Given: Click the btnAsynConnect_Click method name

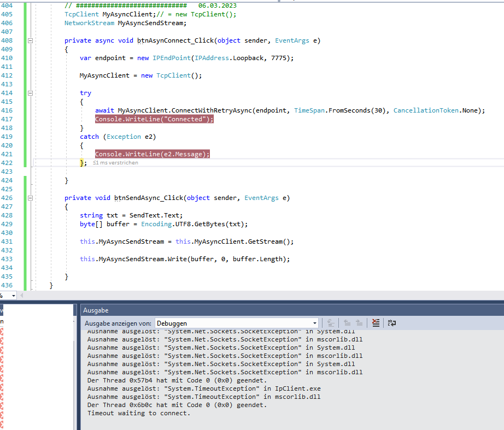Looking at the screenshot, I should coord(175,41).
